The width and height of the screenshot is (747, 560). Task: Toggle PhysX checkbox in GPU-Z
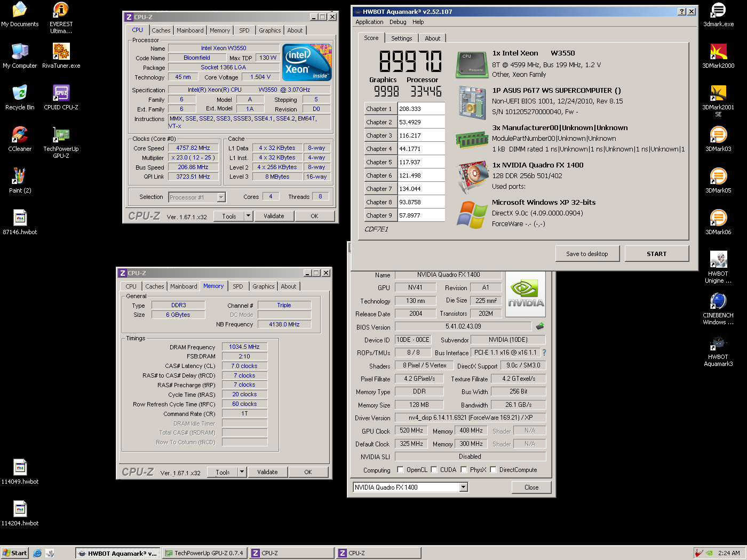pyautogui.click(x=464, y=470)
